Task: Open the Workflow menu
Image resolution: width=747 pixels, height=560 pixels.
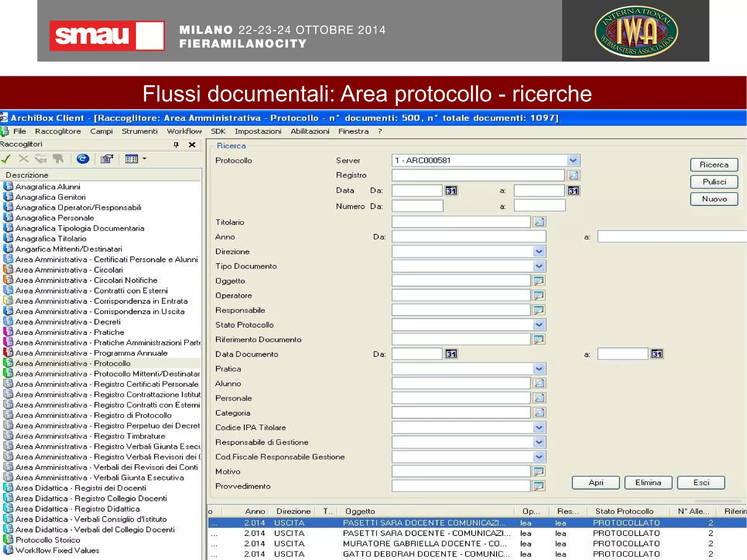Action: pyautogui.click(x=184, y=131)
